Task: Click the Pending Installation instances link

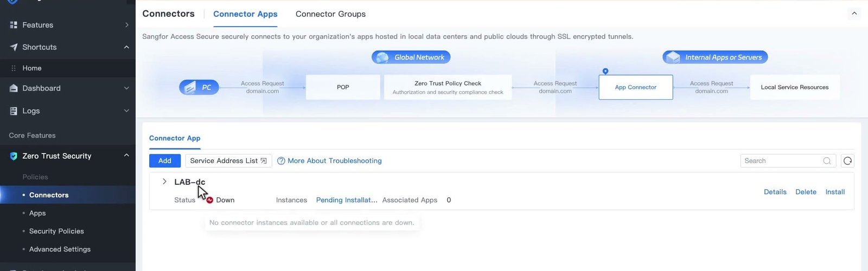Action: coord(347,200)
